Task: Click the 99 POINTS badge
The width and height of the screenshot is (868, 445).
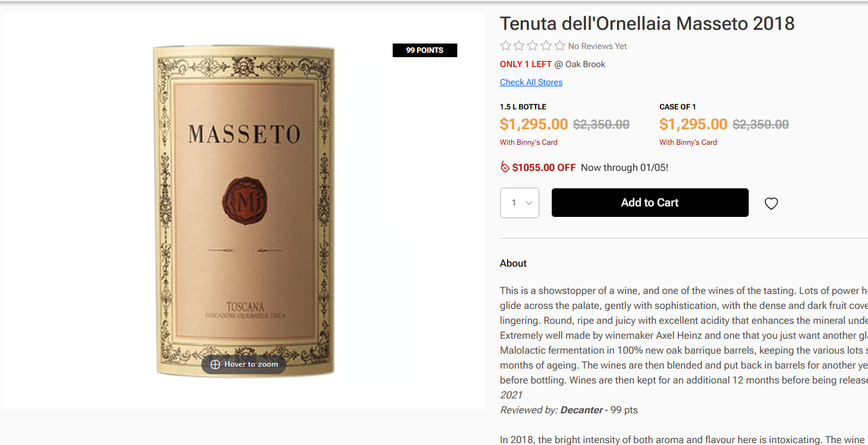Action: click(x=425, y=50)
